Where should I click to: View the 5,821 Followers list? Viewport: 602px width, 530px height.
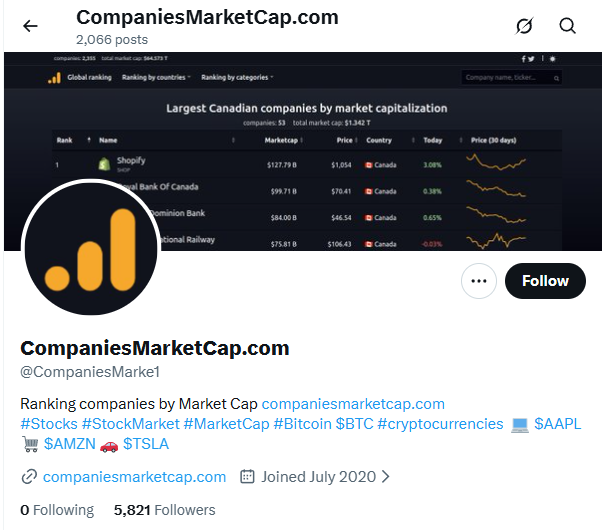coord(164,510)
